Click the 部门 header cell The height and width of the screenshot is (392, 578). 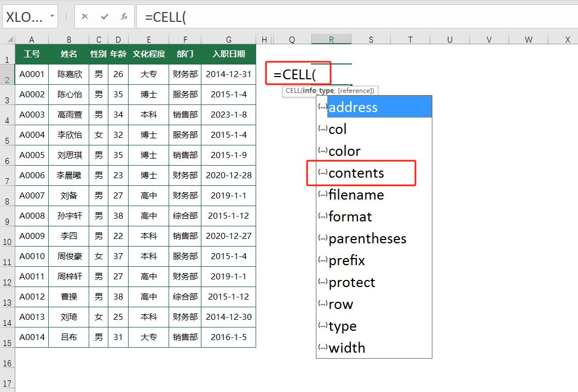click(x=185, y=54)
